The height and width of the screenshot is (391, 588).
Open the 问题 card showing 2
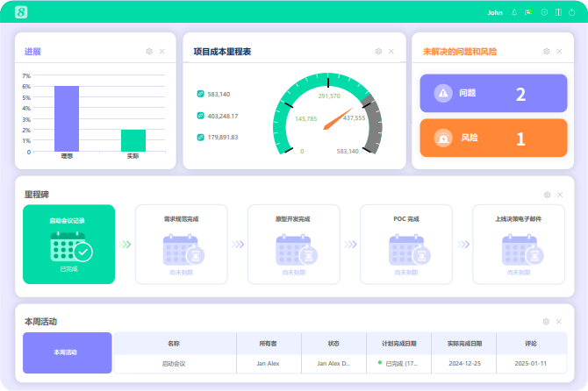click(493, 94)
